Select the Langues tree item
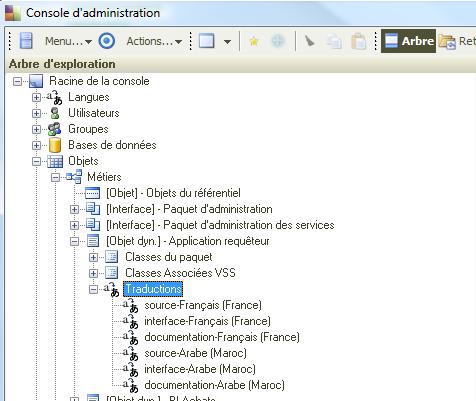The height and width of the screenshot is (401, 476). pyautogui.click(x=89, y=97)
